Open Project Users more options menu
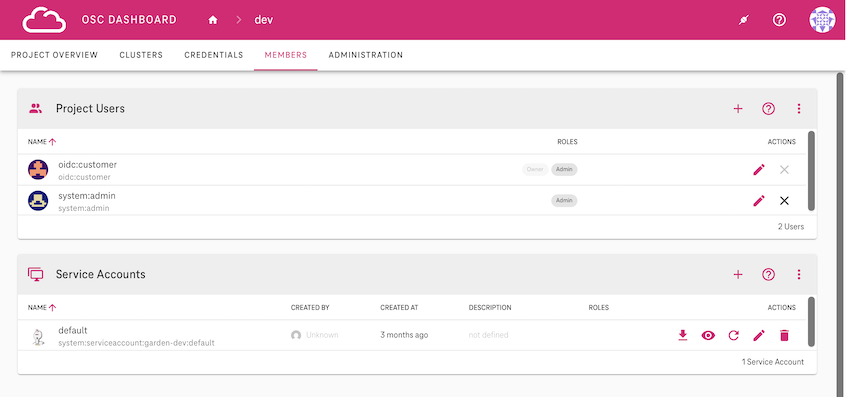The height and width of the screenshot is (397, 846). [799, 108]
